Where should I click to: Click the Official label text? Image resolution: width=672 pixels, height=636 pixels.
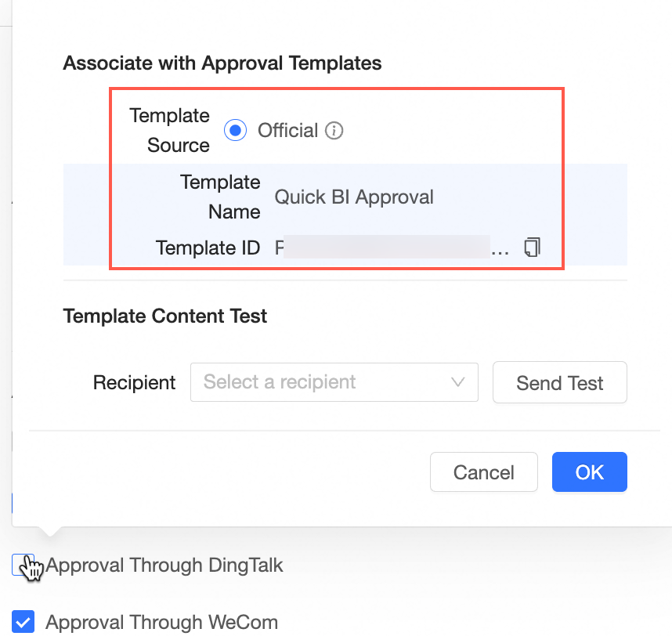(287, 131)
